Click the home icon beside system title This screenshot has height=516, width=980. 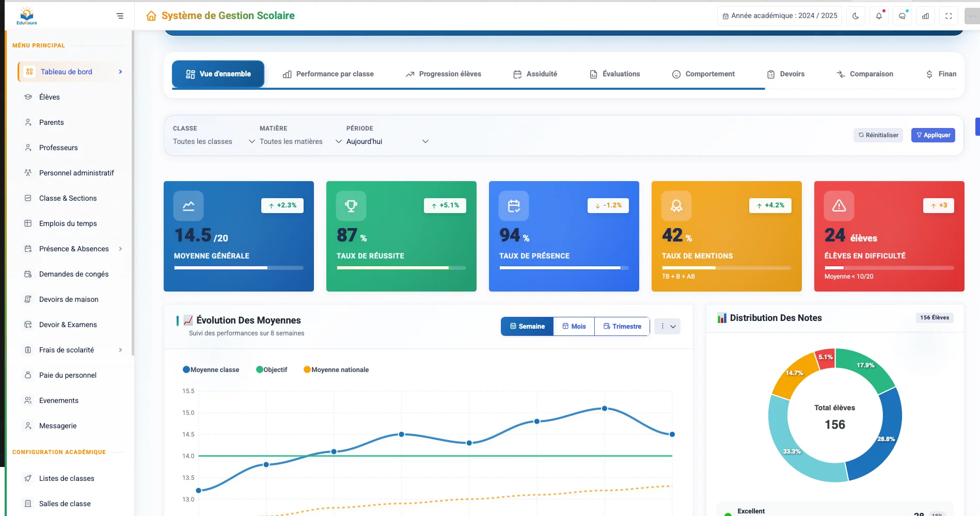coord(151,16)
